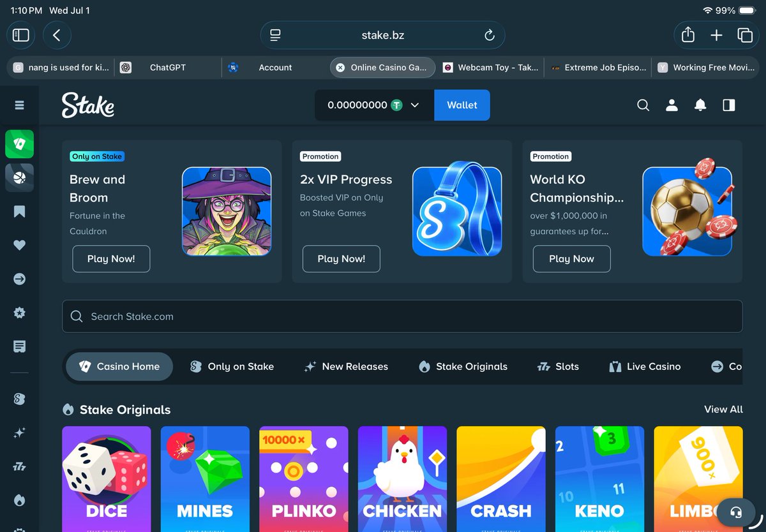Click the Tether currency coin icon

coord(397,105)
